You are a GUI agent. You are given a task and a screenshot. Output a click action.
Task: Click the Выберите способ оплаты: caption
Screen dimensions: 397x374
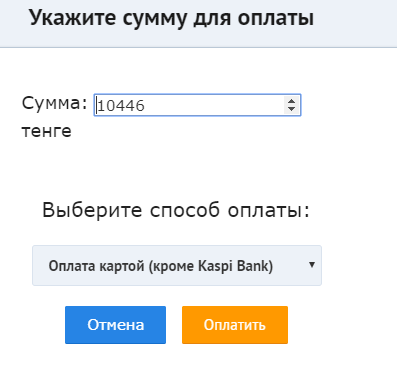click(176, 210)
